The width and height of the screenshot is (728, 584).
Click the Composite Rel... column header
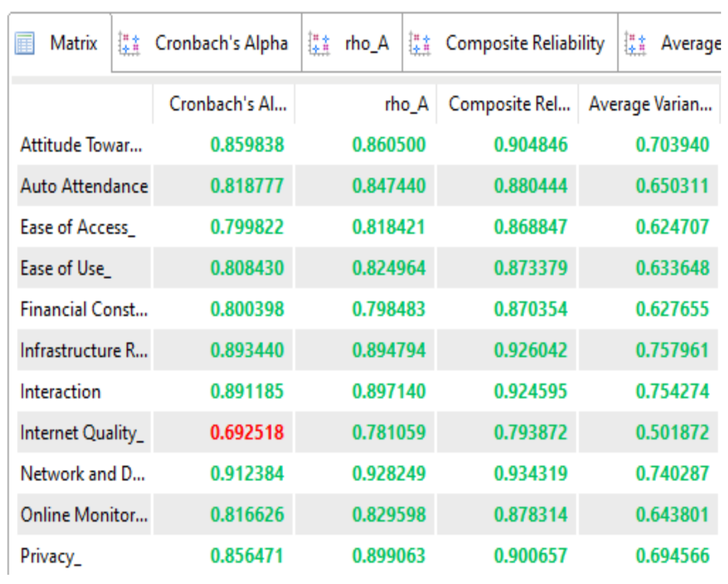[509, 104]
